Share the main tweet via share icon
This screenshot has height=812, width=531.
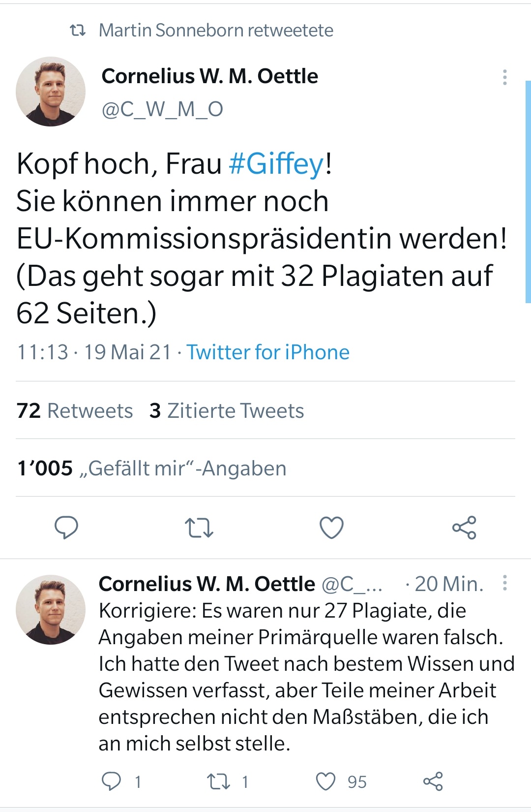pyautogui.click(x=464, y=528)
